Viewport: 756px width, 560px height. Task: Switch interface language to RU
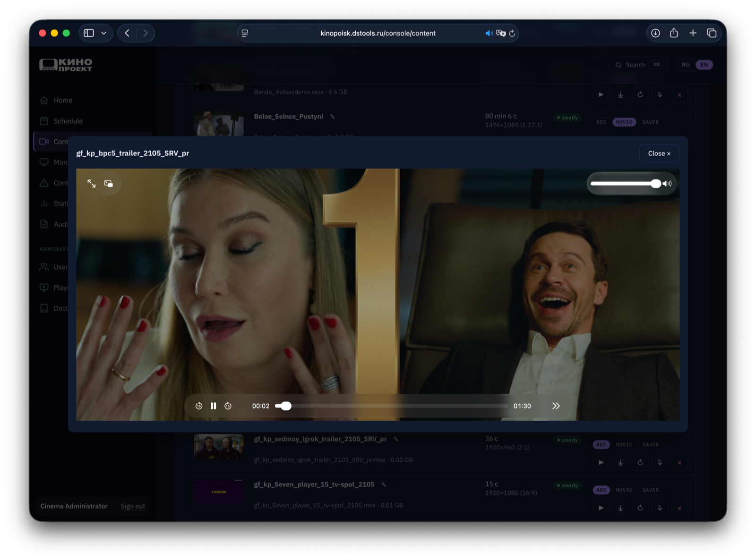(x=686, y=65)
